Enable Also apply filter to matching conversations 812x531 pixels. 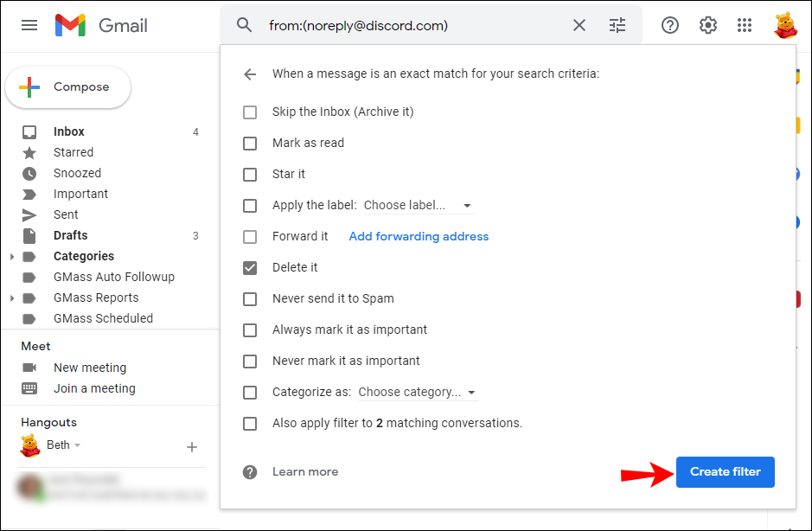250,423
